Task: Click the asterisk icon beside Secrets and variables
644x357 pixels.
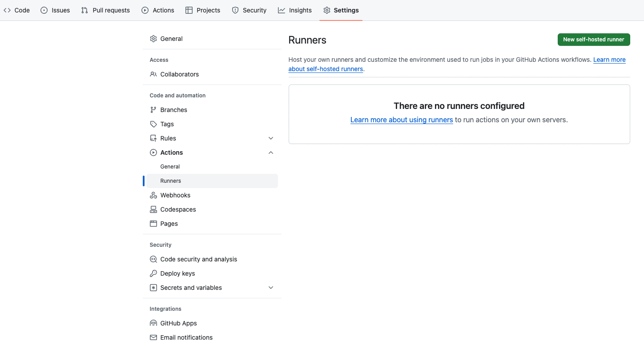Action: click(x=153, y=288)
